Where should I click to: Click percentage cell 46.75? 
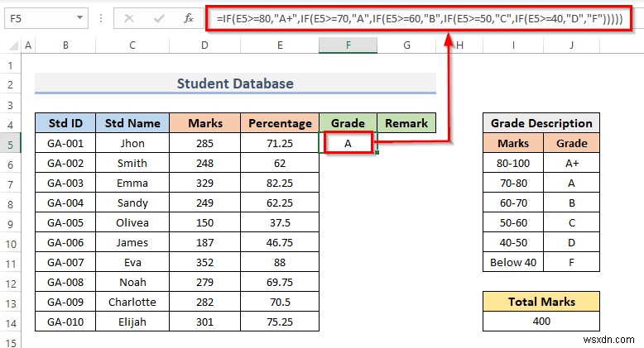[x=280, y=242]
